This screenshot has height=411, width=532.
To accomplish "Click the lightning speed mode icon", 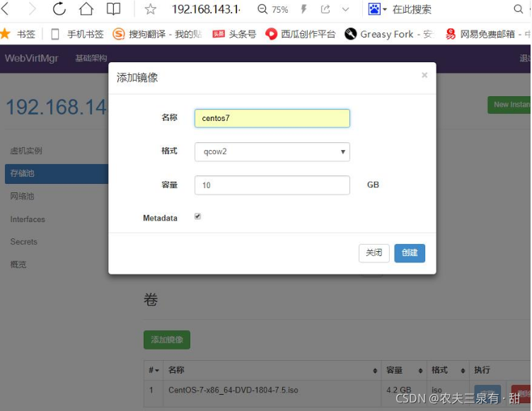I will click(x=303, y=9).
